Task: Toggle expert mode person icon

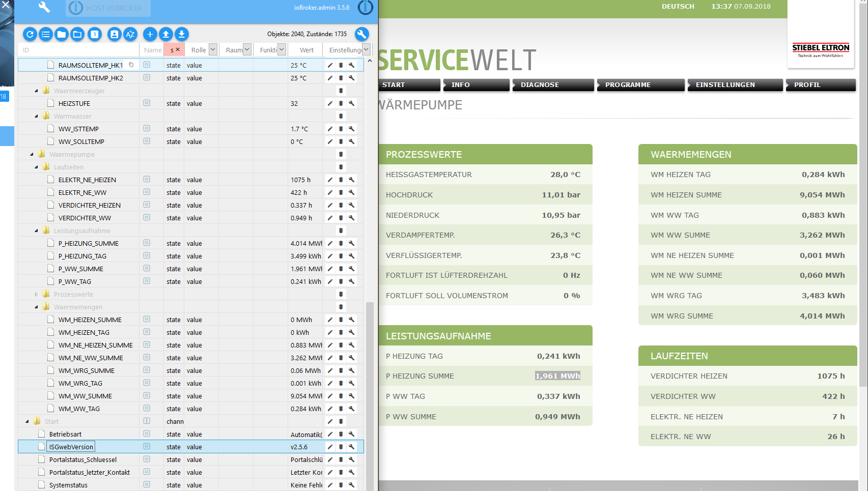Action: (x=115, y=34)
